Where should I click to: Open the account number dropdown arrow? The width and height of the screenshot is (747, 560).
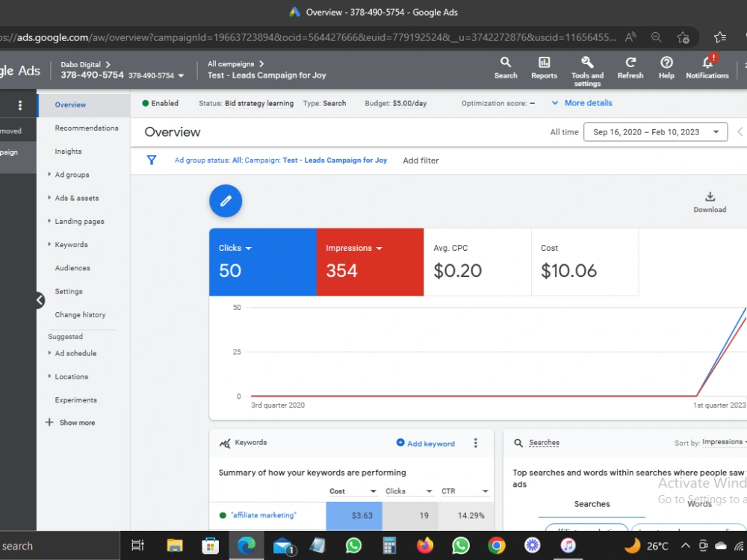click(181, 75)
